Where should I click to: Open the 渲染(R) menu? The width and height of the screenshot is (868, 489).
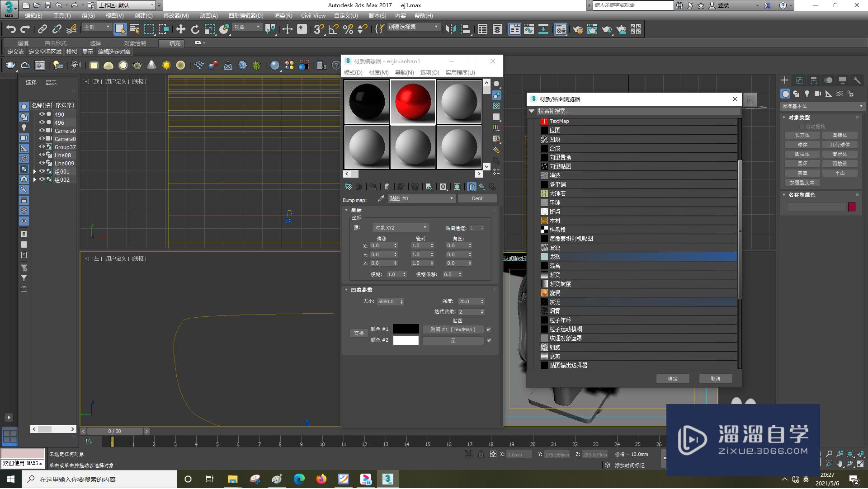coord(283,16)
